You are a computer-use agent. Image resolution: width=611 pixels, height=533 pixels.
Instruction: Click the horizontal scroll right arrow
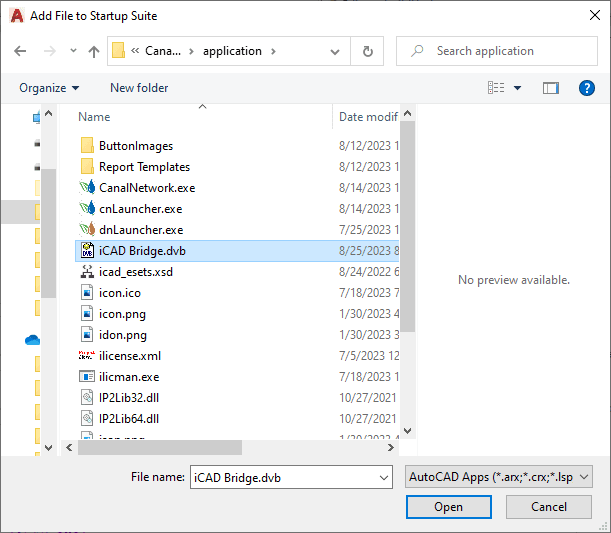pyautogui.click(x=390, y=448)
